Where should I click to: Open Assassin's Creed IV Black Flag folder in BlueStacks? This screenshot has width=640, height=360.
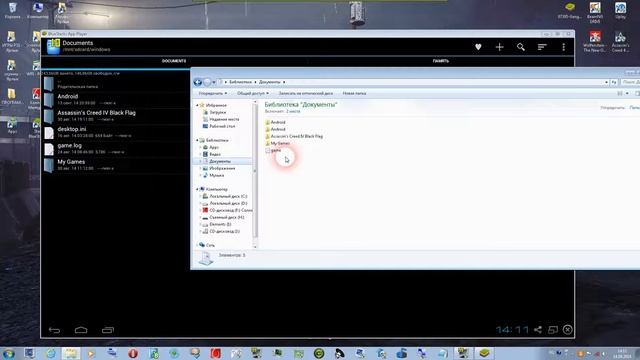coord(116,116)
